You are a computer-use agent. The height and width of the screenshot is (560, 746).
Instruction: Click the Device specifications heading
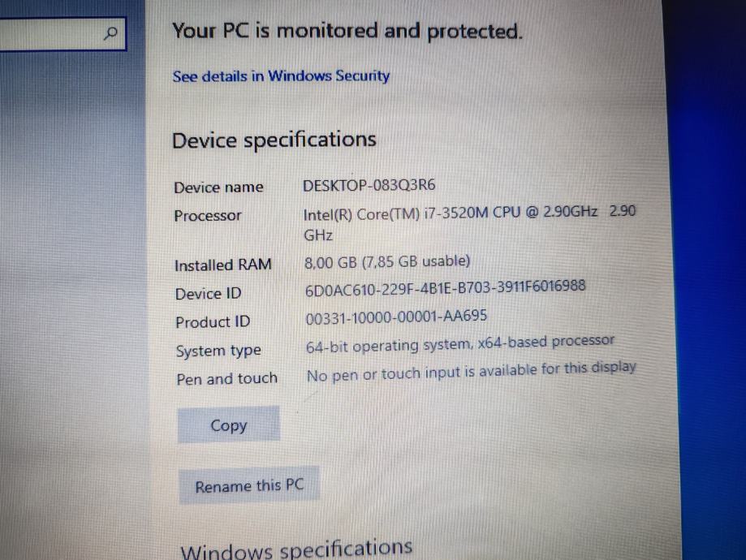click(274, 140)
